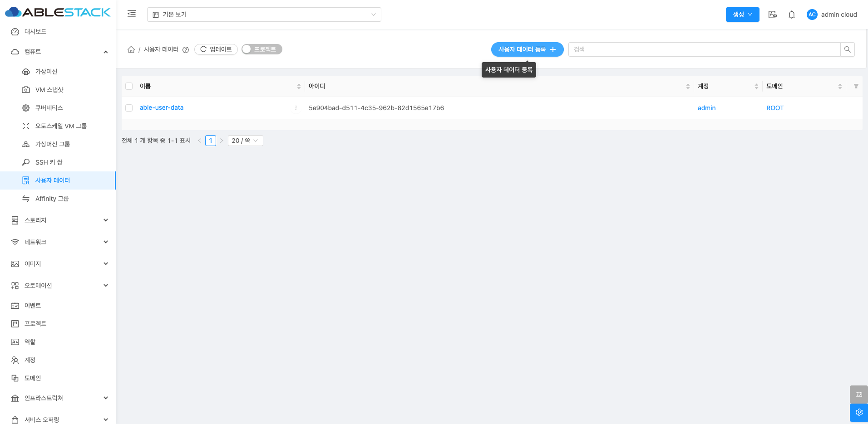Open 프로젝트 in sidebar menu
This screenshot has height=424, width=868.
tap(58, 324)
